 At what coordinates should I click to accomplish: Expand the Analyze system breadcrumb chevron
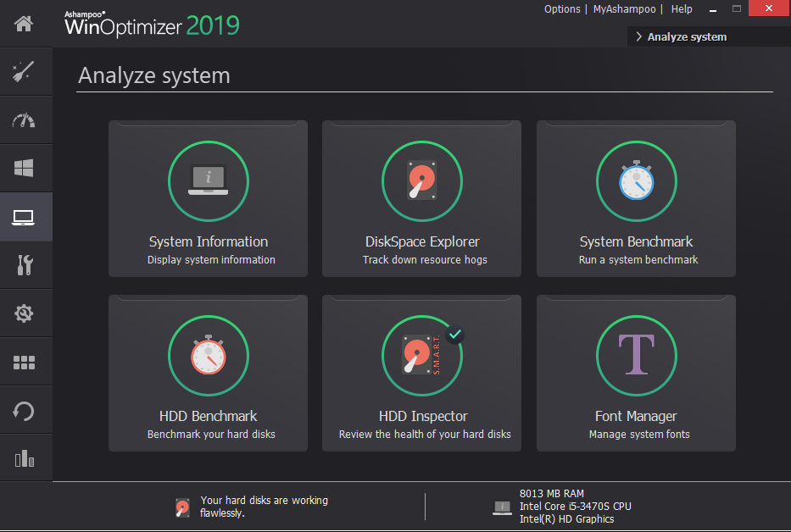(638, 36)
